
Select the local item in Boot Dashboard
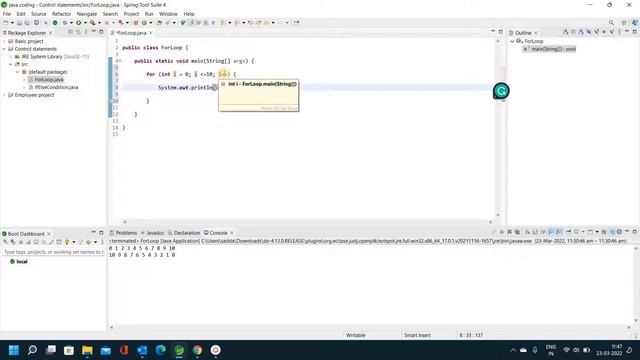[x=18, y=262]
